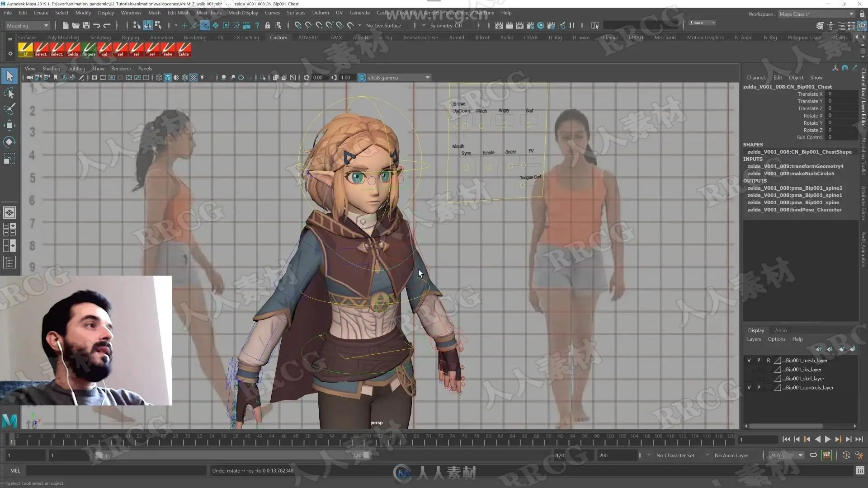Activate the Move tool in the left toolbox
The width and height of the screenshot is (868, 488).
(9, 126)
